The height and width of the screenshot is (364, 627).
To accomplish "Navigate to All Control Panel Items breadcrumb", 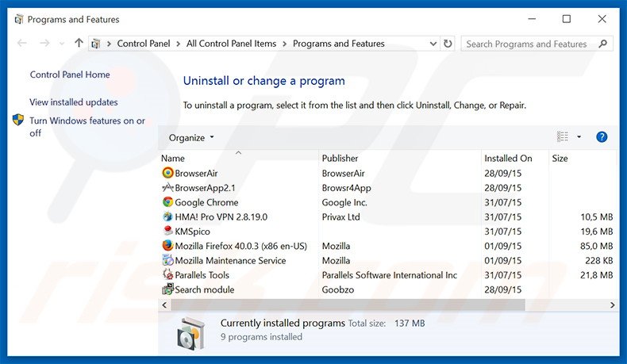I will [x=231, y=43].
